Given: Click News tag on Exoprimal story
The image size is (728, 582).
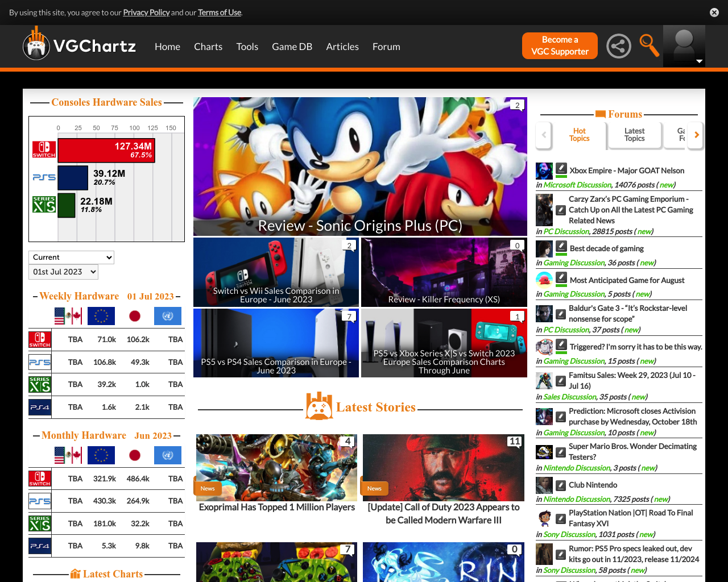Looking at the screenshot, I should [x=208, y=488].
